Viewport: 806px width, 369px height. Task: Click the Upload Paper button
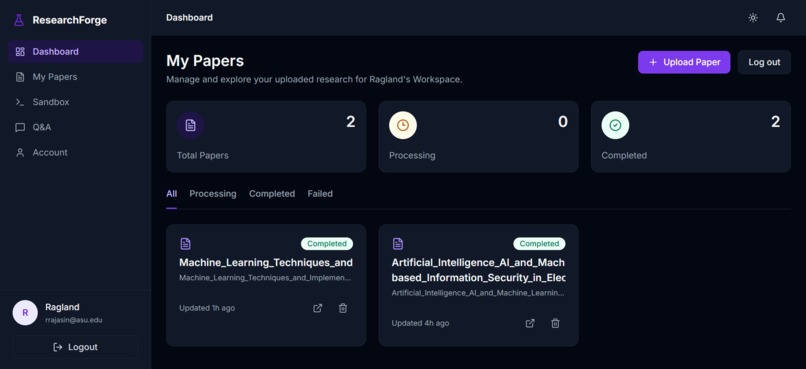point(684,62)
